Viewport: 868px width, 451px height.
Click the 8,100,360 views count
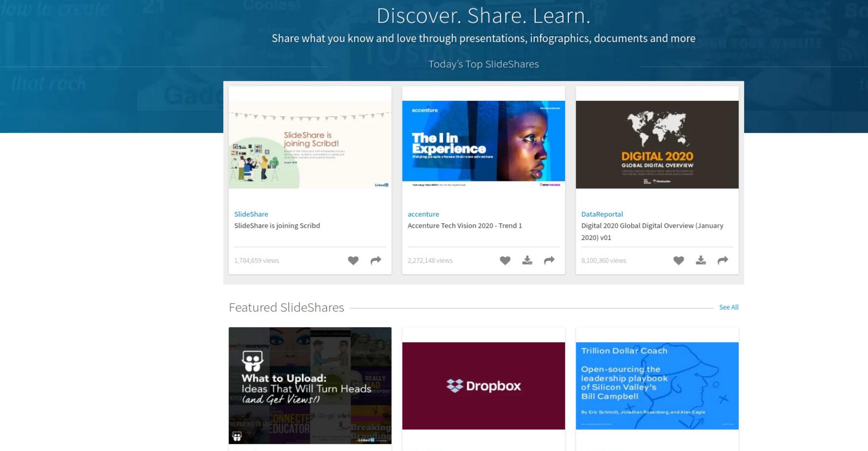click(604, 261)
